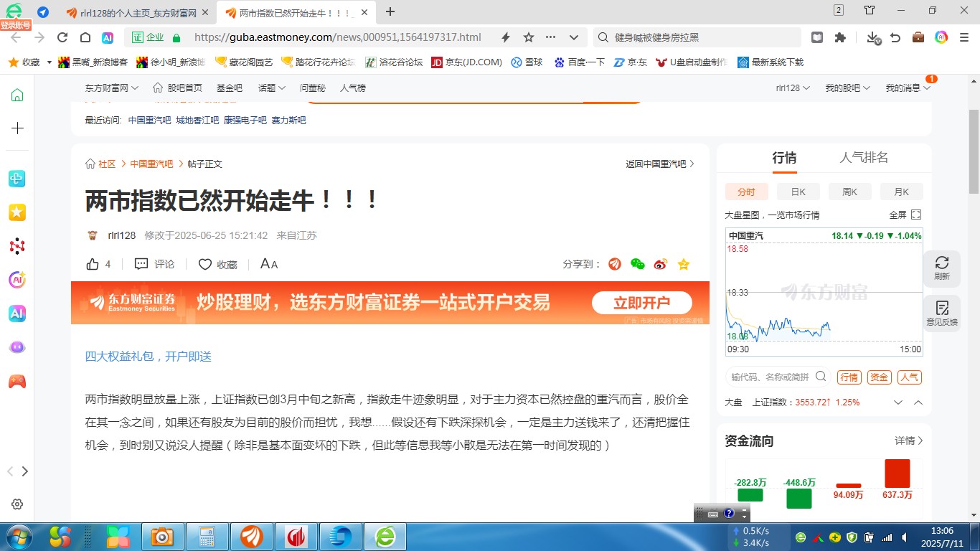Image resolution: width=980 pixels, height=551 pixels.
Task: Click author name rlrl128
Action: (121, 235)
